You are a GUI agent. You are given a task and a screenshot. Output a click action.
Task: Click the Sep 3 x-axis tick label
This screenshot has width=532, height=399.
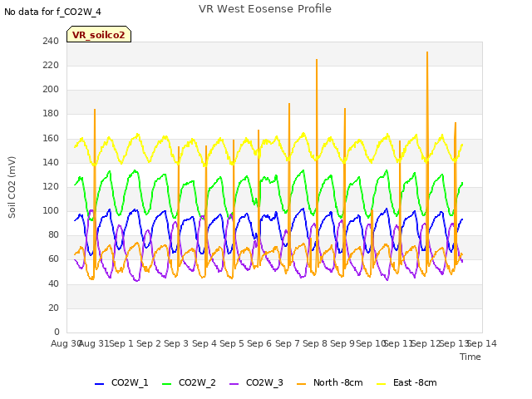click(x=176, y=343)
